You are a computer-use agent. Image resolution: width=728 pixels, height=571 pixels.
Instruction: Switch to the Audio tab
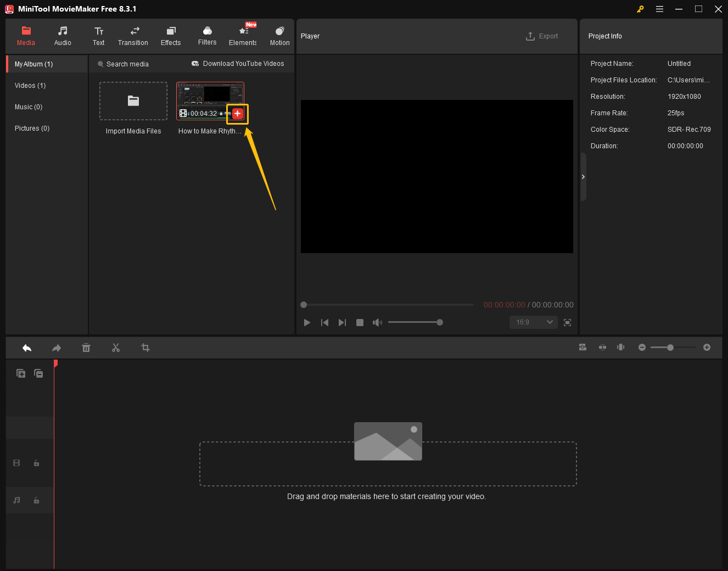[62, 36]
